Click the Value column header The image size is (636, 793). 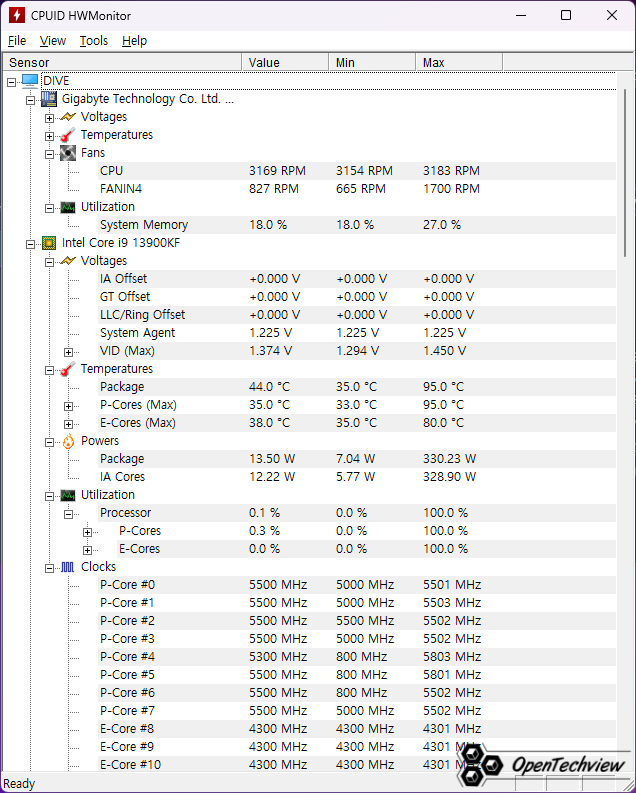(x=285, y=62)
